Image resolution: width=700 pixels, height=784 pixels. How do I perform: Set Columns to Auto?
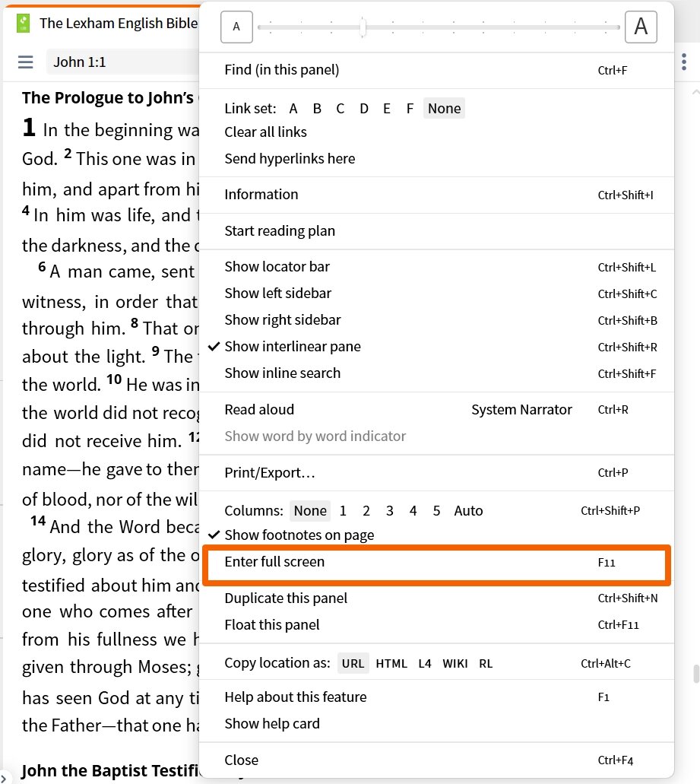[468, 510]
